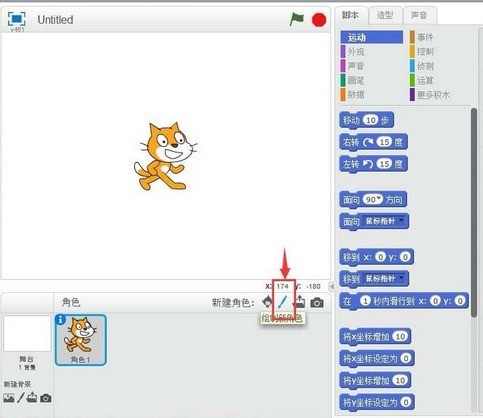483x418 pixels.
Task: Take new backdrop from camera icon
Action: (46, 398)
